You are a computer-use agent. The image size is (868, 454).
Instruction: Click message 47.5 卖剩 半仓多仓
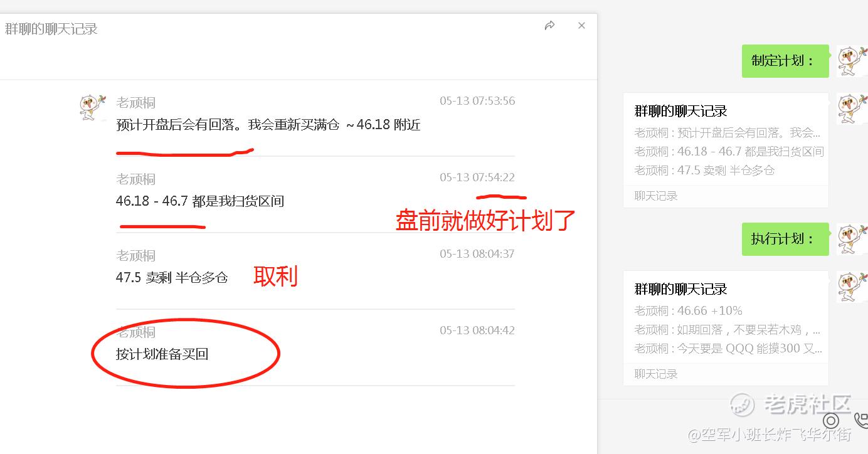(172, 278)
